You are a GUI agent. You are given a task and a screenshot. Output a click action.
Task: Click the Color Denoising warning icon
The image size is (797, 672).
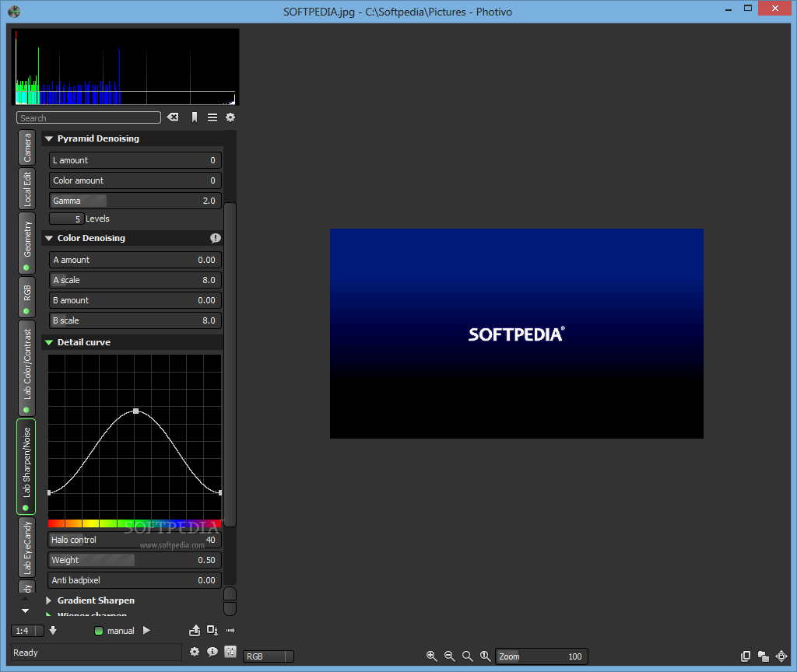point(216,238)
